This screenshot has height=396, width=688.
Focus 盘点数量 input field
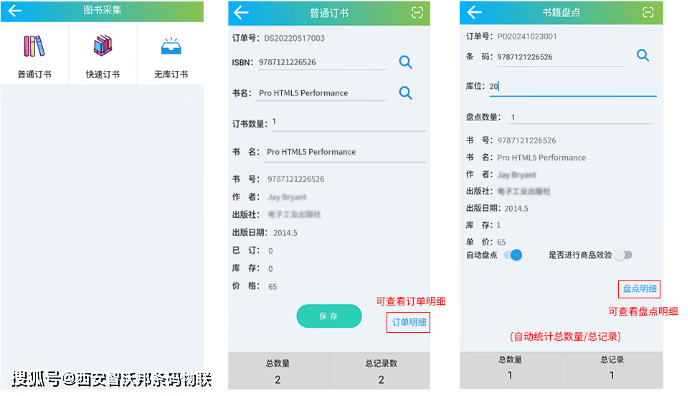click(x=581, y=118)
